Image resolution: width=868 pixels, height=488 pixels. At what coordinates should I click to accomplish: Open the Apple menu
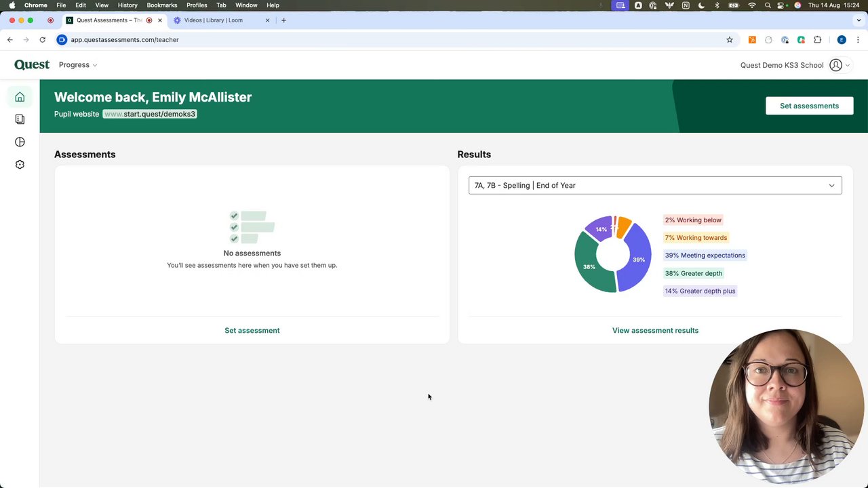click(x=12, y=5)
